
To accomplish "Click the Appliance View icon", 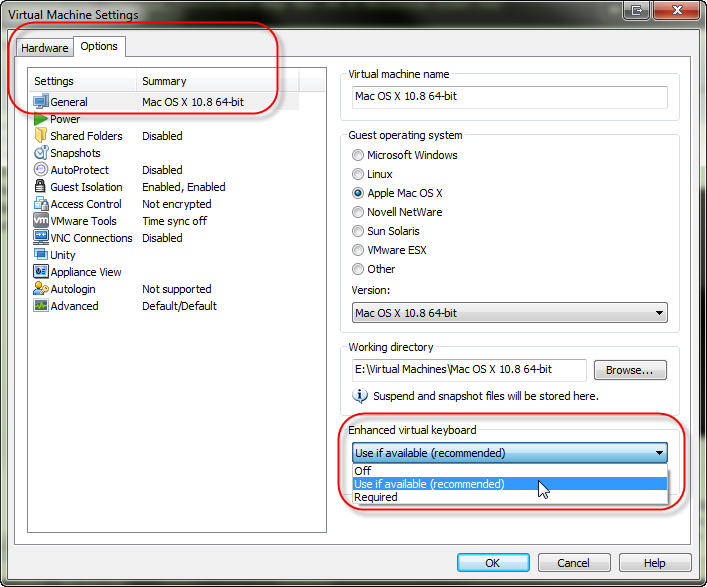I will [x=41, y=271].
